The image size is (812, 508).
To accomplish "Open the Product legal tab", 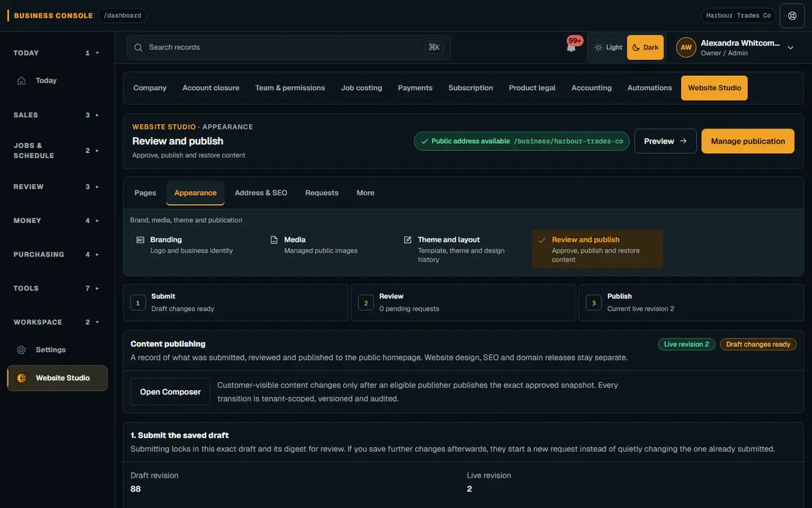I will [x=532, y=88].
